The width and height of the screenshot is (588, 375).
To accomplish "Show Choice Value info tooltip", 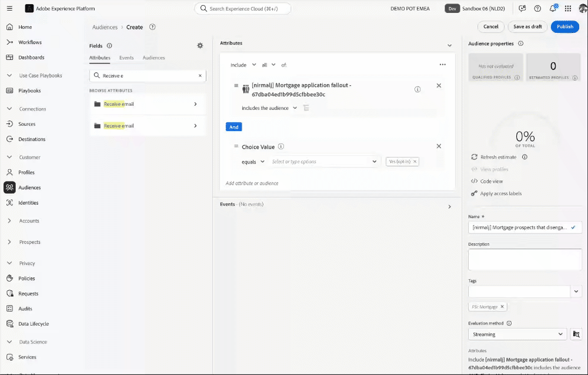I will 281,146.
